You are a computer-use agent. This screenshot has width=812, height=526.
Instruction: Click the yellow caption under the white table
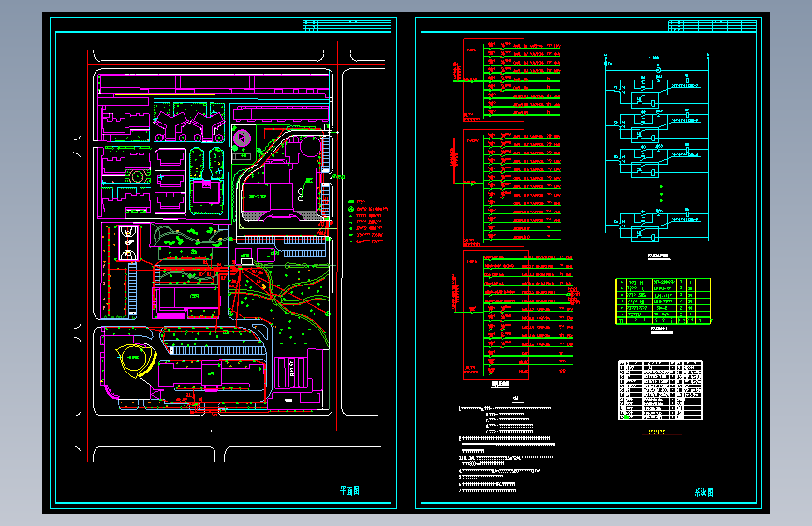657,431
